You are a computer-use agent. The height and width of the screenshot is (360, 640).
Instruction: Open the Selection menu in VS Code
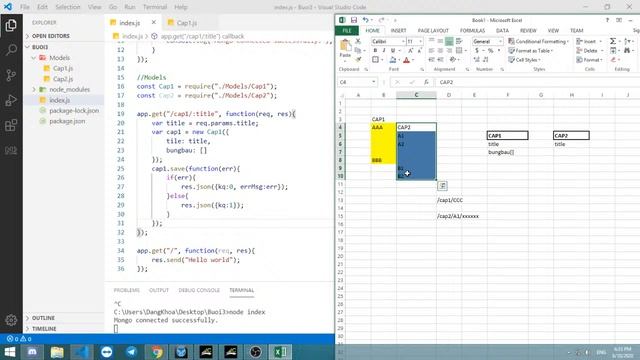tap(68, 7)
